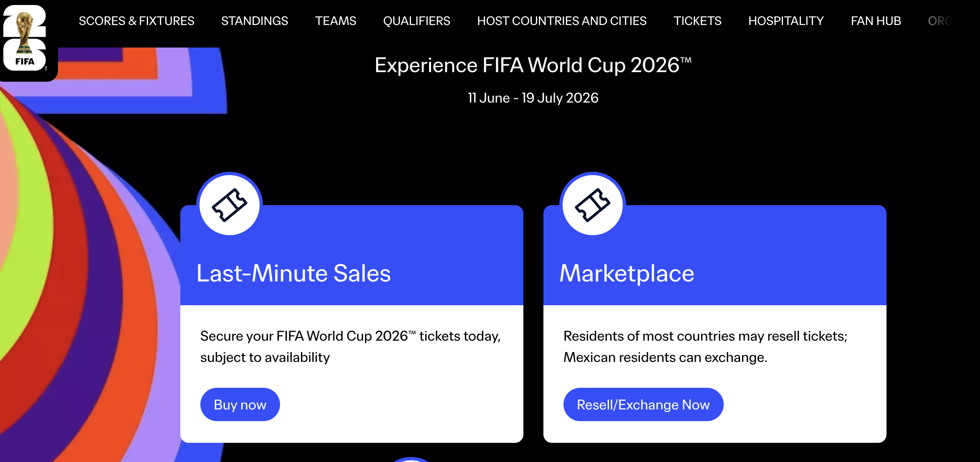Click the Marketplace card header
Image resolution: width=980 pixels, height=462 pixels.
pos(626,274)
